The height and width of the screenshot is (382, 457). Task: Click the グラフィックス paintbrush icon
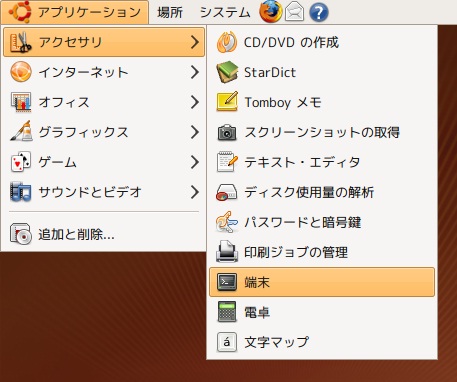[x=21, y=132]
